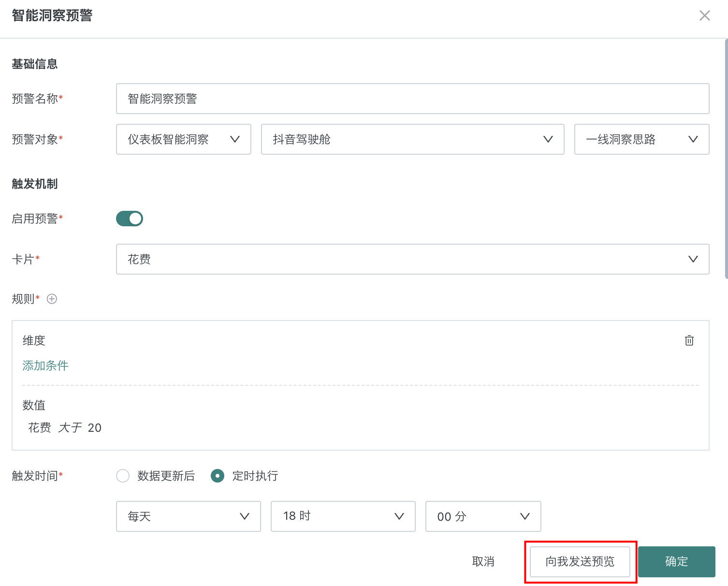
Task: Click 向我发送预览 button
Action: coord(580,561)
